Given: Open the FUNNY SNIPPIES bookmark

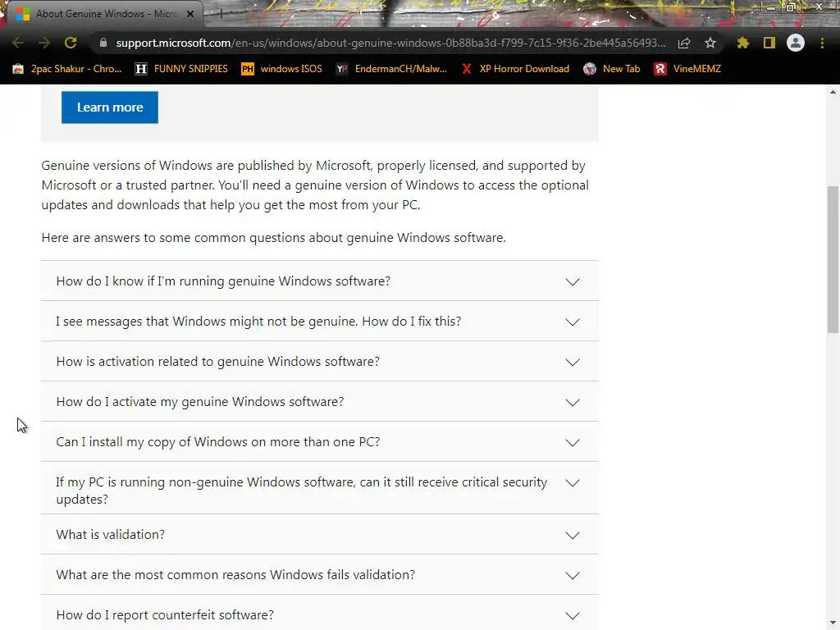Looking at the screenshot, I should 181,69.
